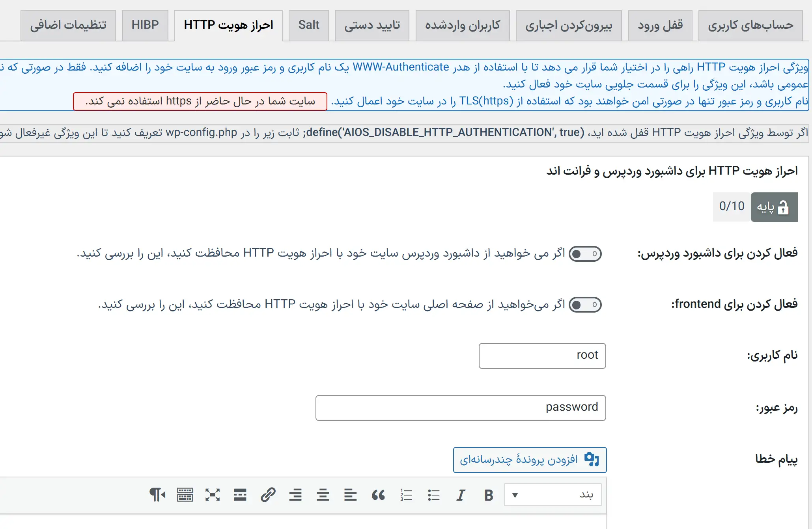Click the Read More tag icon
Viewport: 812px width, 529px height.
240,495
